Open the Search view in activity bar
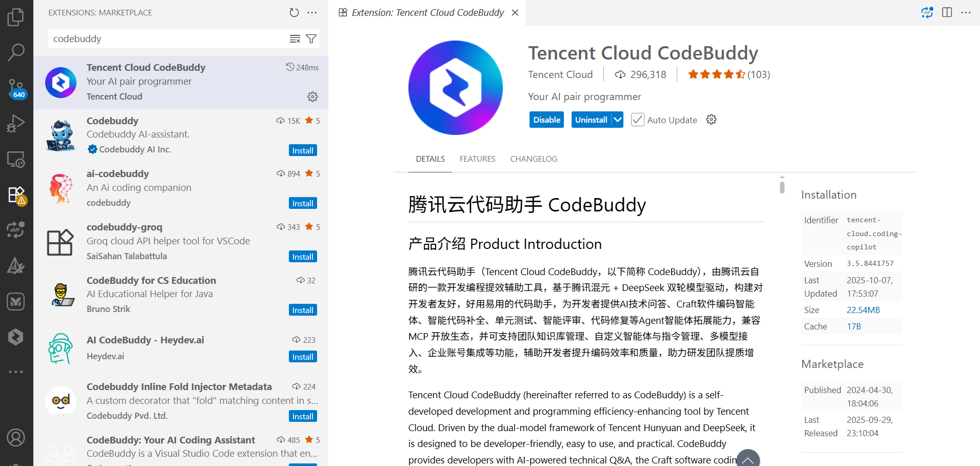Screen dimensions: 980x466 16,52
